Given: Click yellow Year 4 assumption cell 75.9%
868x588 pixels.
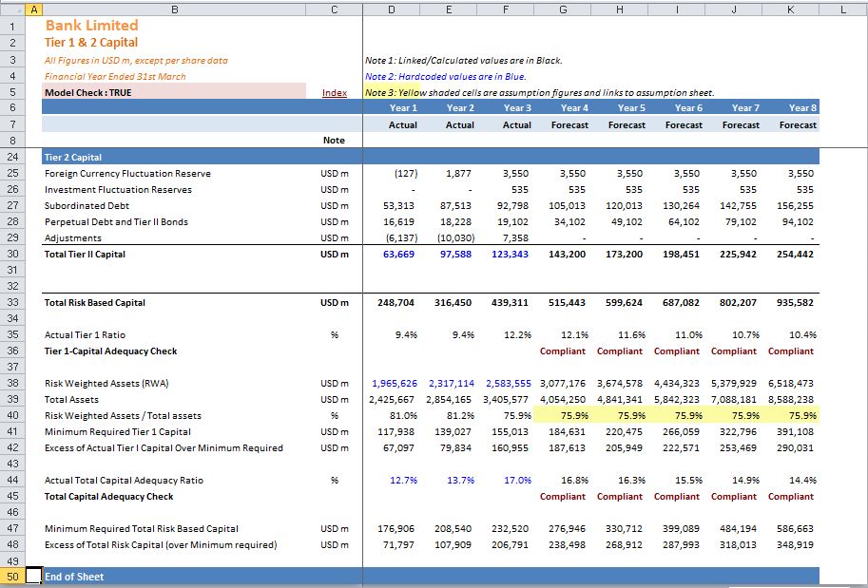Looking at the screenshot, I should coord(563,415).
